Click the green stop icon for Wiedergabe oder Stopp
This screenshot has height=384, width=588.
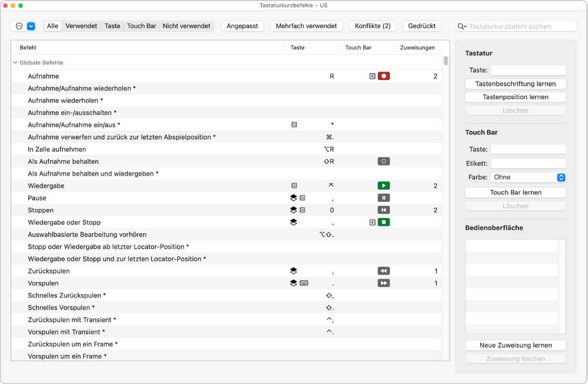click(384, 222)
